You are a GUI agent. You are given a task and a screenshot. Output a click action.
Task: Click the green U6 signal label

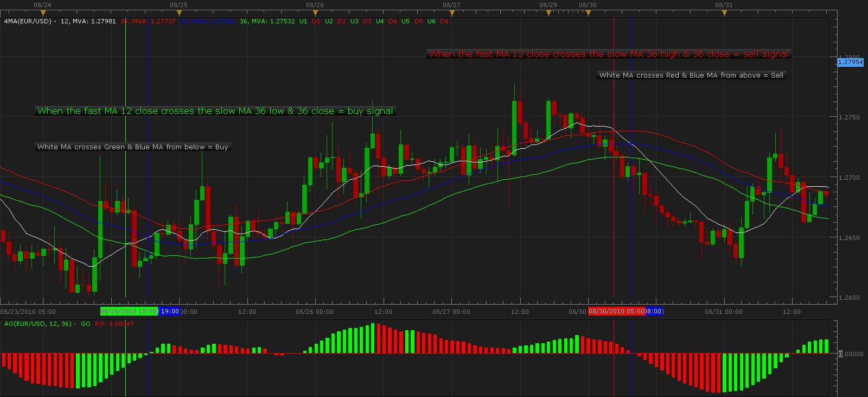(431, 21)
